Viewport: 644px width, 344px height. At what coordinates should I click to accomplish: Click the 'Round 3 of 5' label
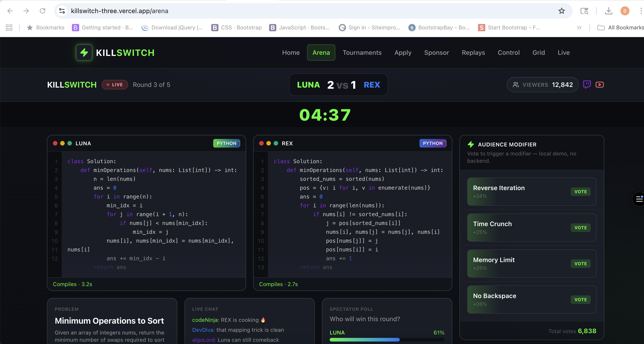(x=152, y=85)
